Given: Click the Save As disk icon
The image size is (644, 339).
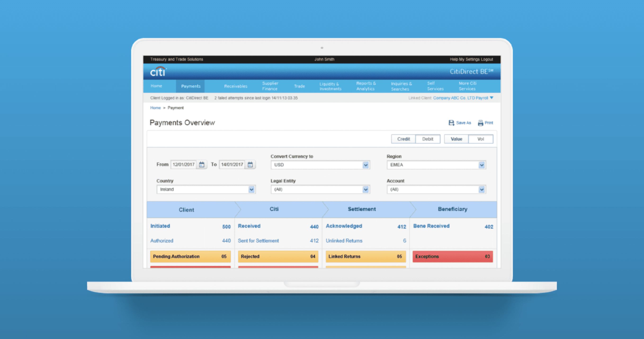Looking at the screenshot, I should pos(451,123).
